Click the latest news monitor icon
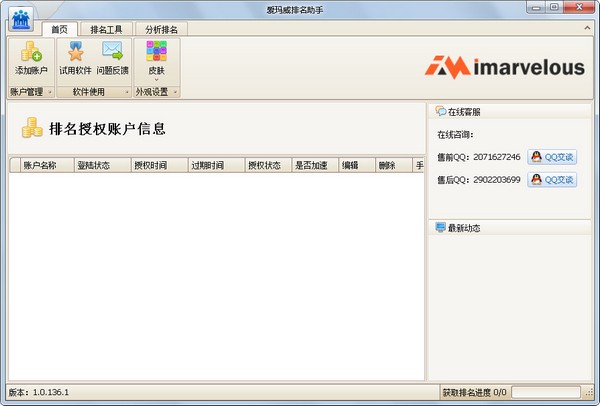 coord(440,227)
